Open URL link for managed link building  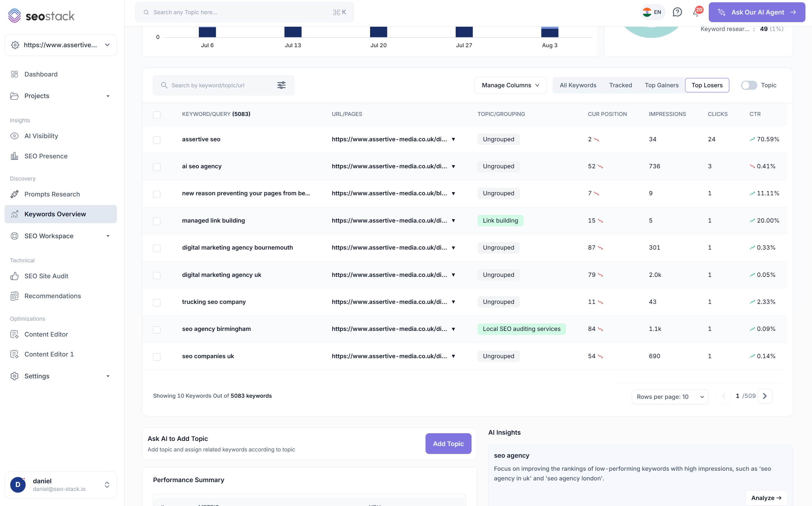tap(389, 221)
